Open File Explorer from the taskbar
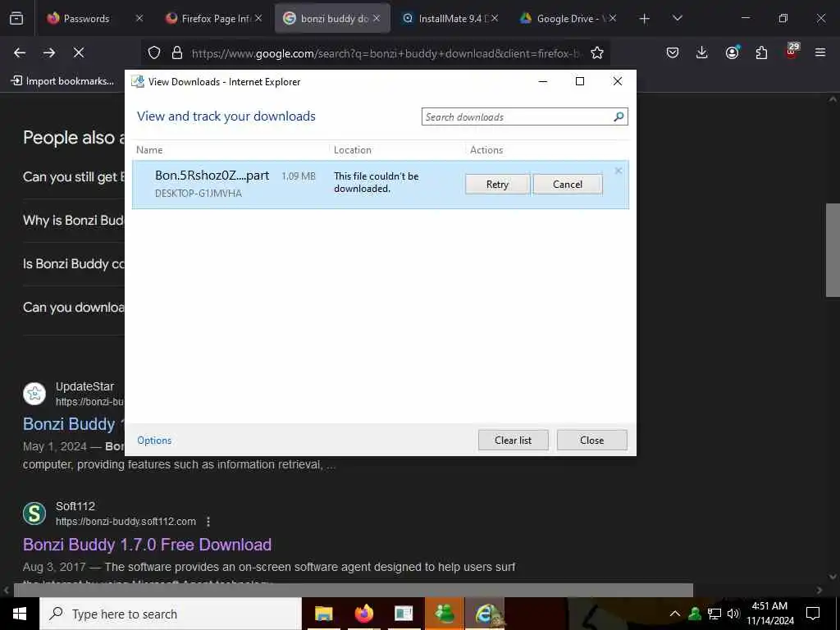Image resolution: width=840 pixels, height=630 pixels. 323,614
